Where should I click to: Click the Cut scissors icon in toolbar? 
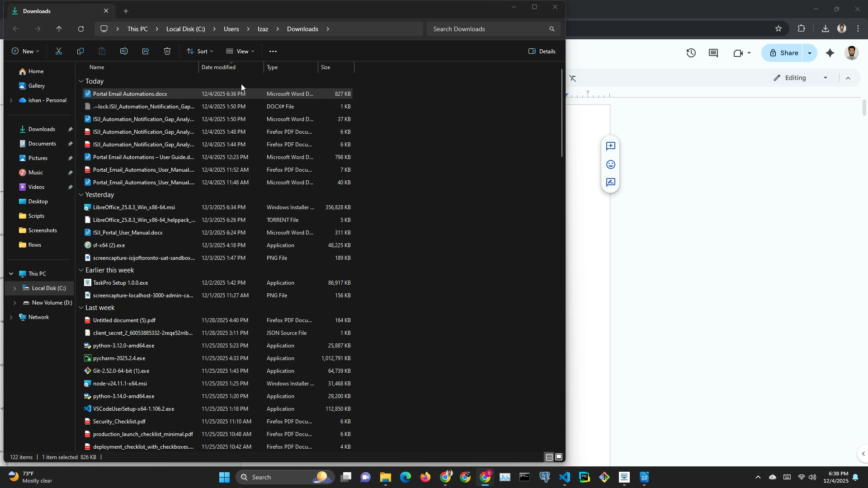[x=59, y=52]
